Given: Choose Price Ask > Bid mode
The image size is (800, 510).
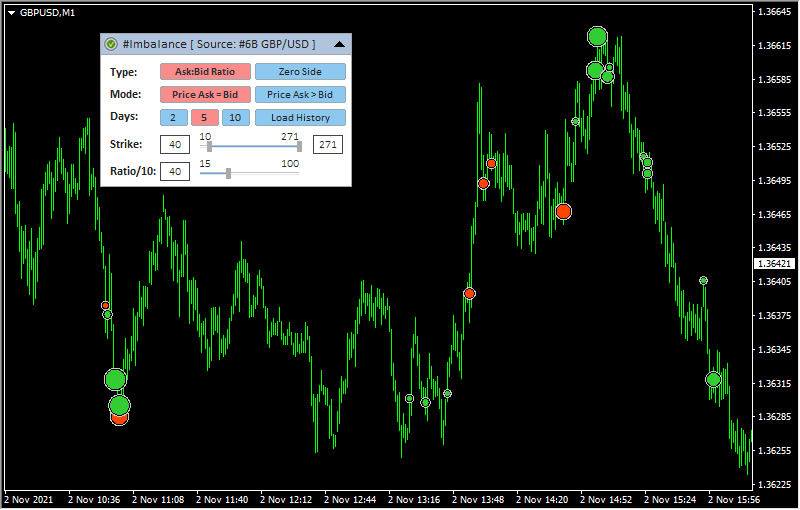Looking at the screenshot, I should point(300,95).
